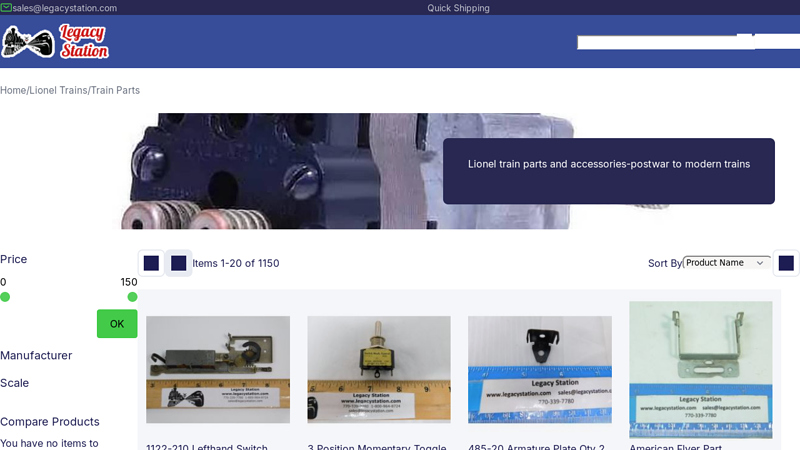Expand the Price filter heading
Viewport: 800px width, 450px height.
14,259
